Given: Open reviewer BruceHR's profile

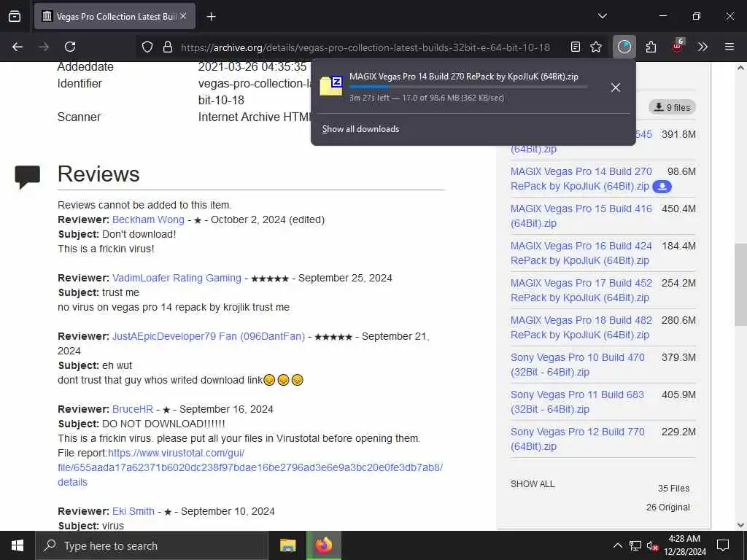Looking at the screenshot, I should coord(133,409).
